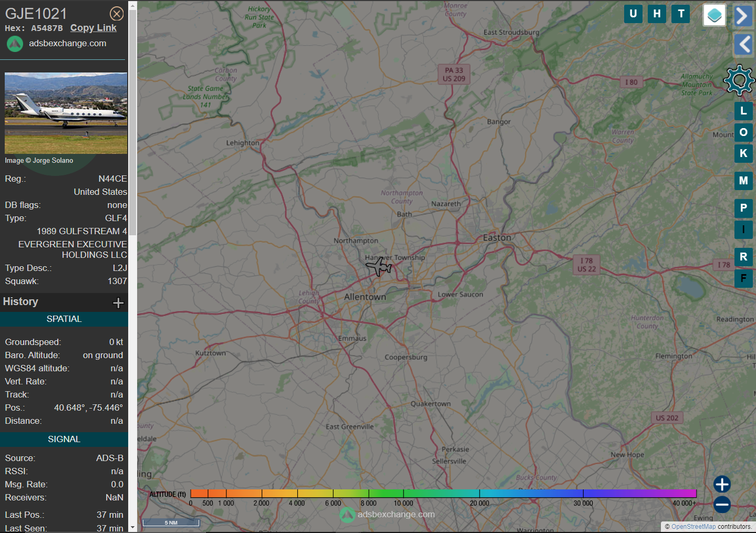
Task: Click the type value GLF4
Action: [x=116, y=218]
